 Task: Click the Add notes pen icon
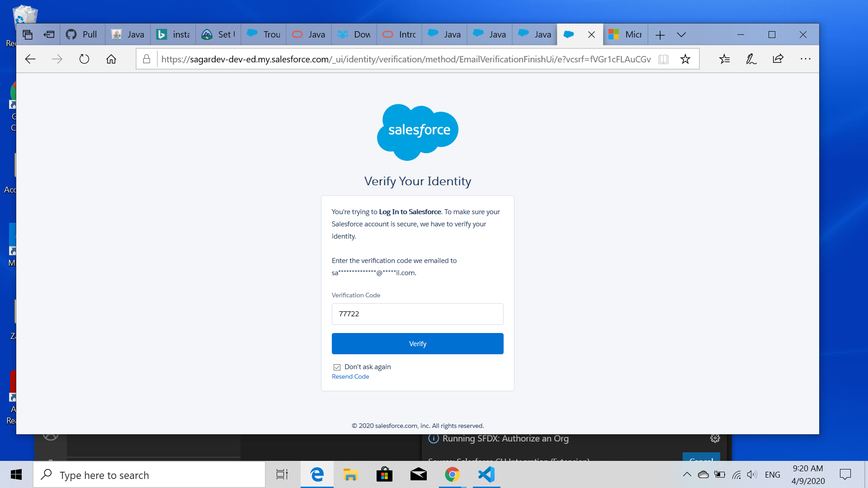[751, 59]
